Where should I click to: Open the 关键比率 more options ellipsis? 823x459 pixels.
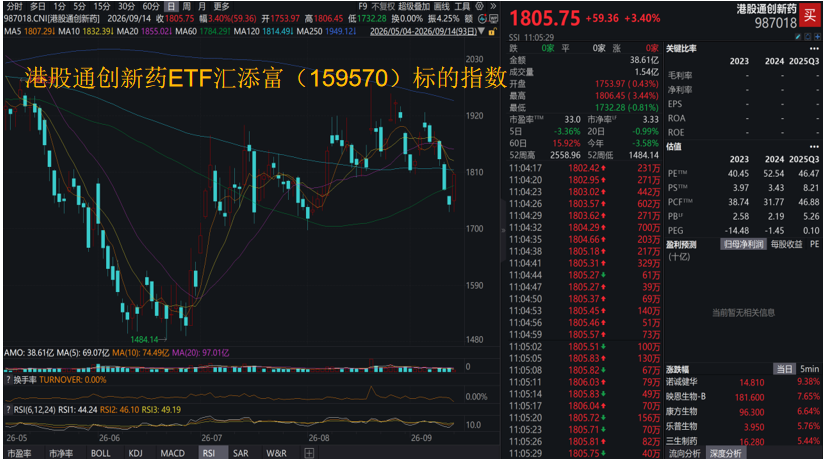coord(814,48)
